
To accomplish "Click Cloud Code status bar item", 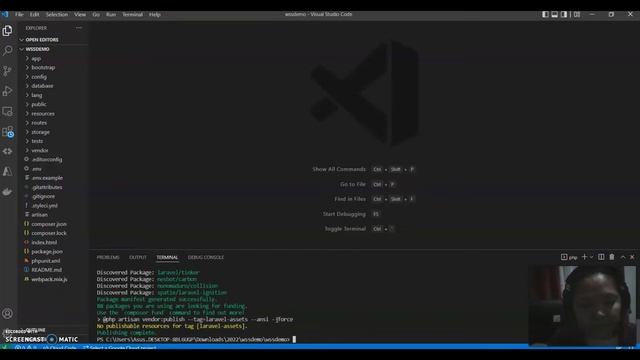I will pyautogui.click(x=60, y=348).
